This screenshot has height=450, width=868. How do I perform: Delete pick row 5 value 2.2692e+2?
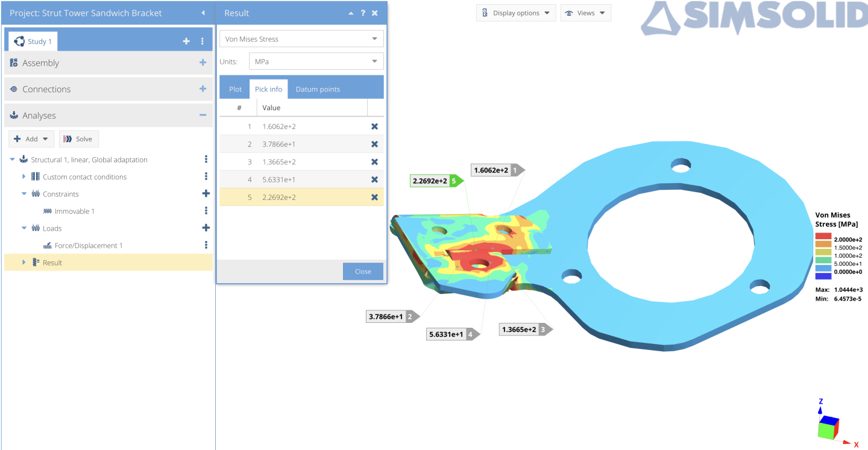[x=374, y=197]
